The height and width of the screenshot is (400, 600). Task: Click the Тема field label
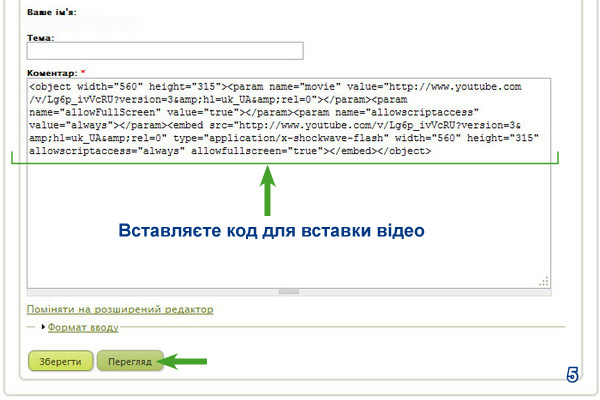click(x=40, y=36)
